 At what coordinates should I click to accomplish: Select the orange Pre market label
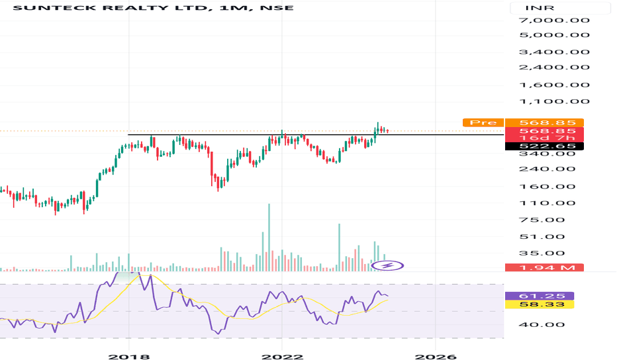coord(483,122)
